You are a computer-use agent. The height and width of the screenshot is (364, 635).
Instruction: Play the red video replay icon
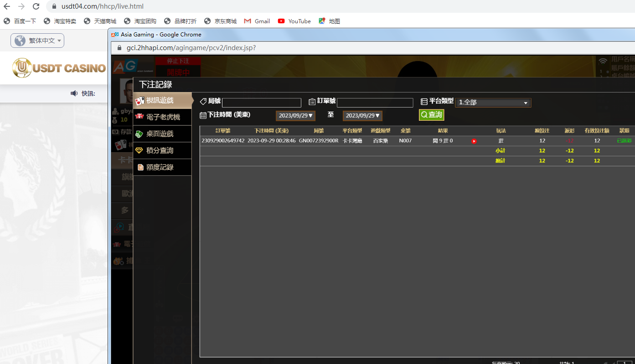(474, 141)
